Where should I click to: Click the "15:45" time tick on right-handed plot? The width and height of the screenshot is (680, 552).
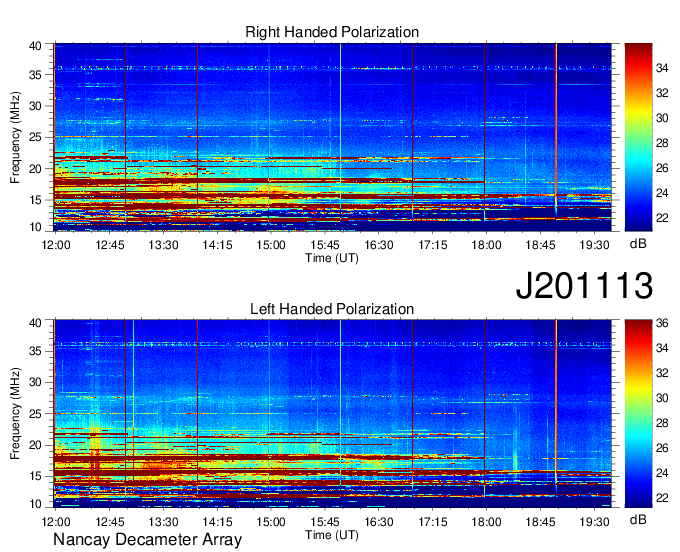point(325,245)
